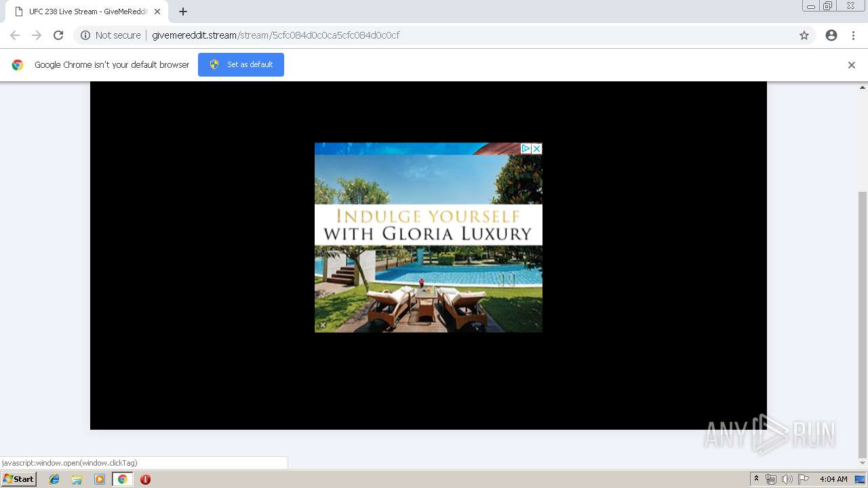This screenshot has height=488, width=868.
Task: Open the Chrome profile avatar
Action: coord(831,35)
